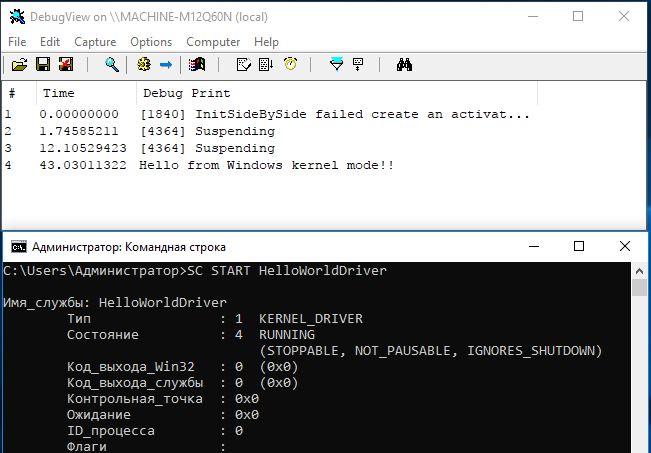
Task: Click the SC START HelloWorldDriver command line
Action: pos(195,271)
